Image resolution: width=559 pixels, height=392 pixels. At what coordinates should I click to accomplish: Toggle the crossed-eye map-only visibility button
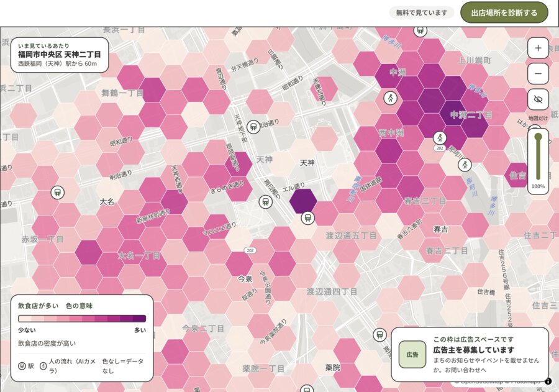(x=538, y=99)
